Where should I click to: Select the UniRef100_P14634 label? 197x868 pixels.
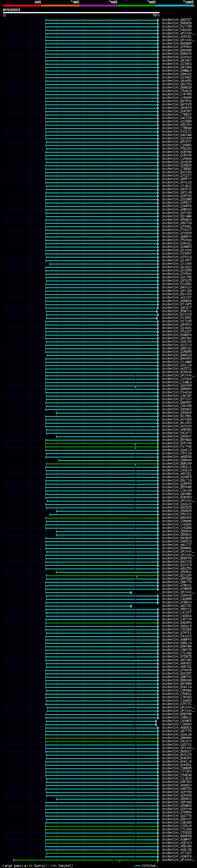pos(177,393)
